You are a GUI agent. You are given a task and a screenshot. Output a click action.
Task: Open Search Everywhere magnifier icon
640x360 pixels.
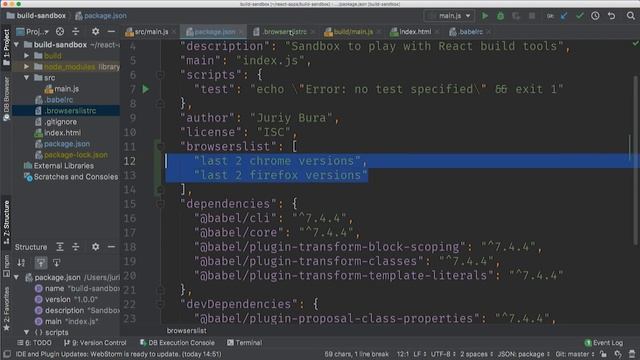[631, 16]
